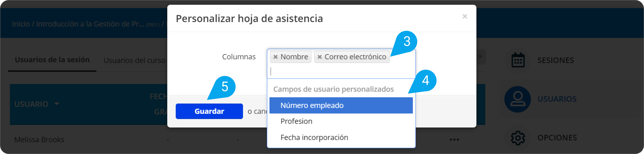Viewport: 644px width, 154px height.
Task: Switch to Usuarios de la sesión tab
Action: click(x=52, y=60)
